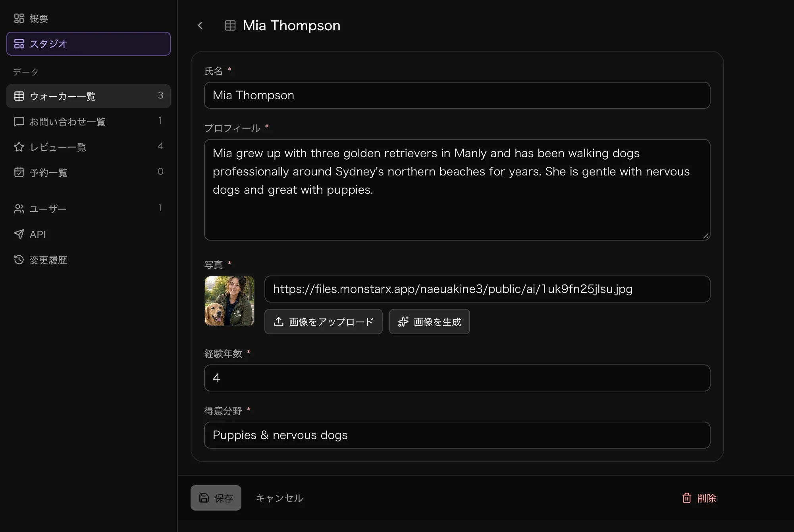Focus the 経験年数 field showing 4
Image resolution: width=794 pixels, height=532 pixels.
pos(457,378)
